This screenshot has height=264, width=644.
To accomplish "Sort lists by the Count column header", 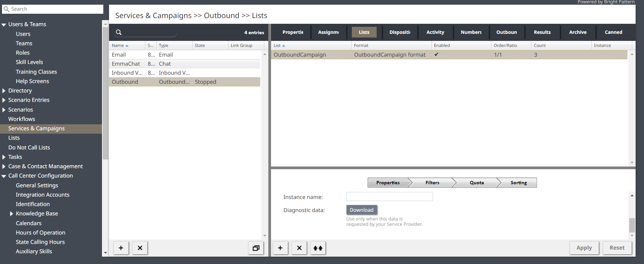I will pyautogui.click(x=561, y=45).
